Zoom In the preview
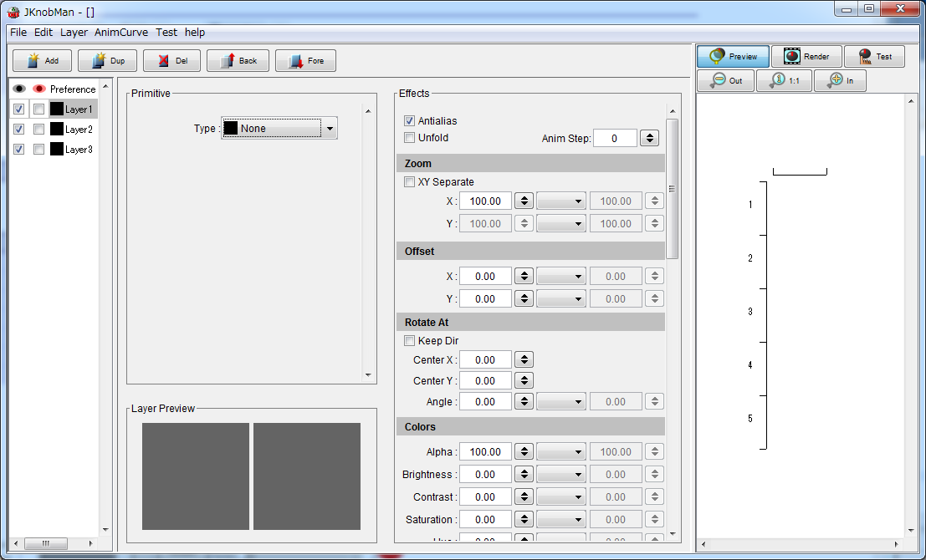This screenshot has width=926, height=560. click(841, 81)
